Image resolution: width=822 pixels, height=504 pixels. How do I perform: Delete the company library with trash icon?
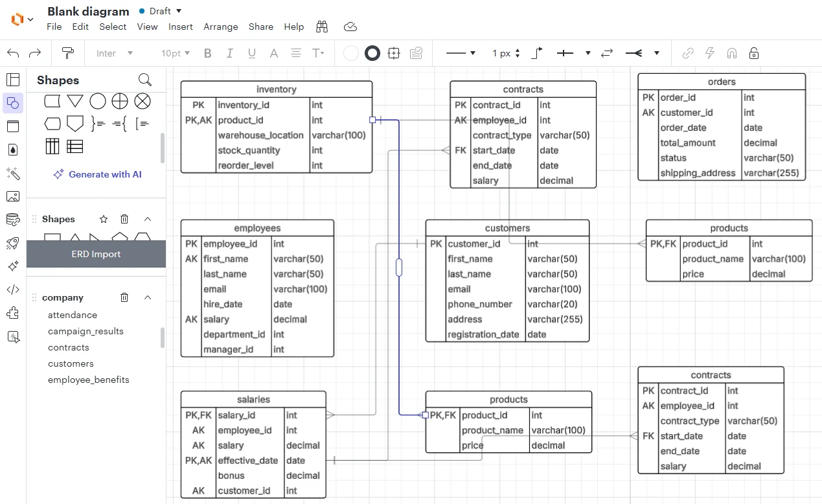click(x=124, y=297)
